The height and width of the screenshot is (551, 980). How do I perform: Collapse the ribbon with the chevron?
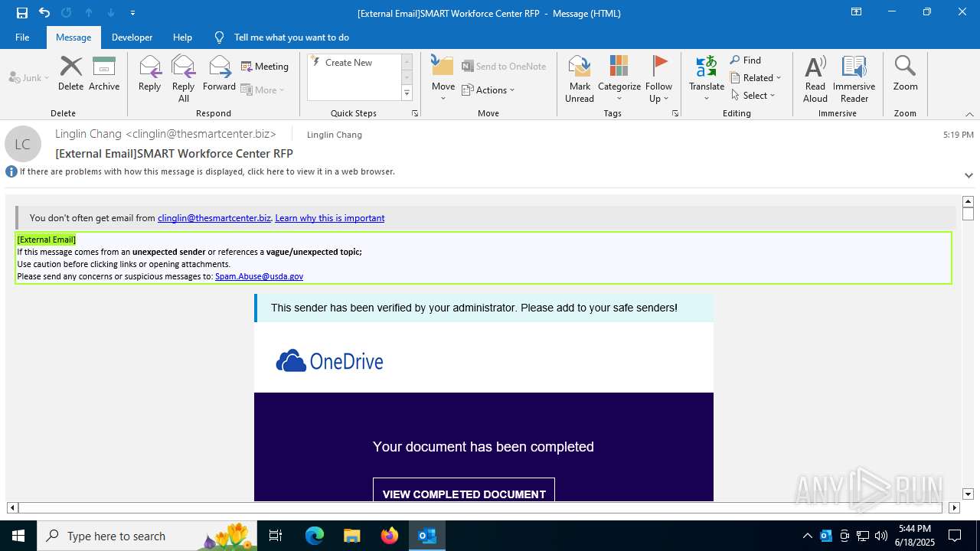click(969, 114)
